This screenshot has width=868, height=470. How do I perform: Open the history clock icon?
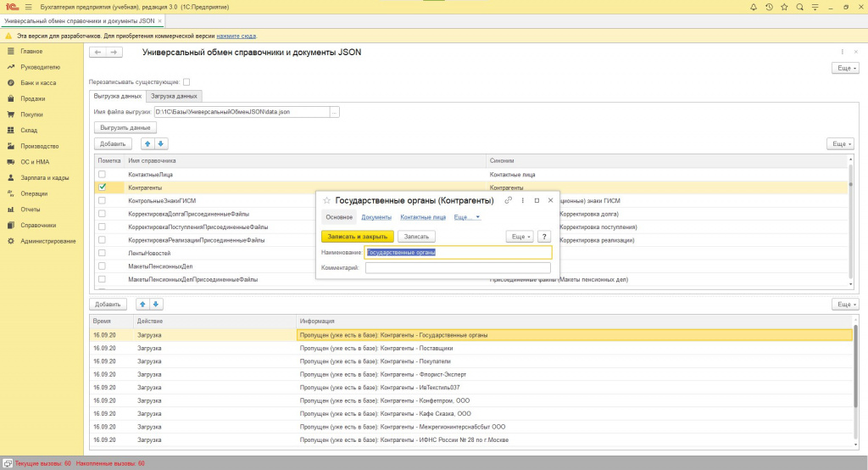769,7
